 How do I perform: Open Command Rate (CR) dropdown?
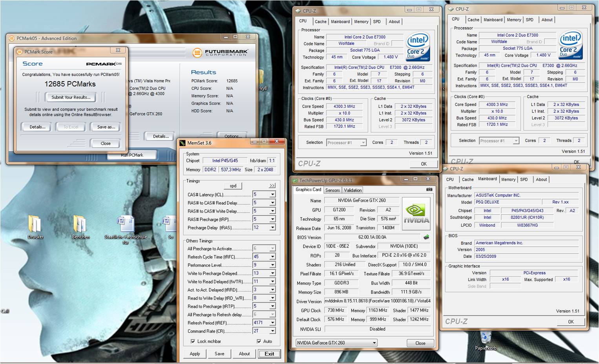point(272,331)
